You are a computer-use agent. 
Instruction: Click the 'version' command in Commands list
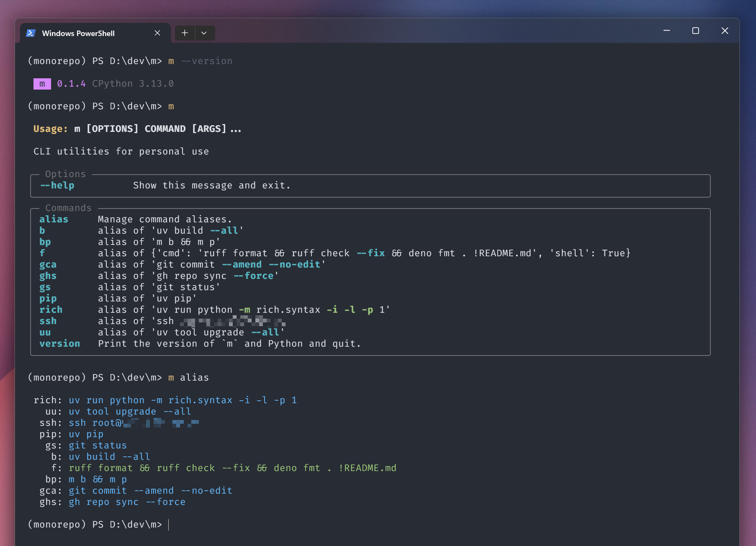point(60,344)
